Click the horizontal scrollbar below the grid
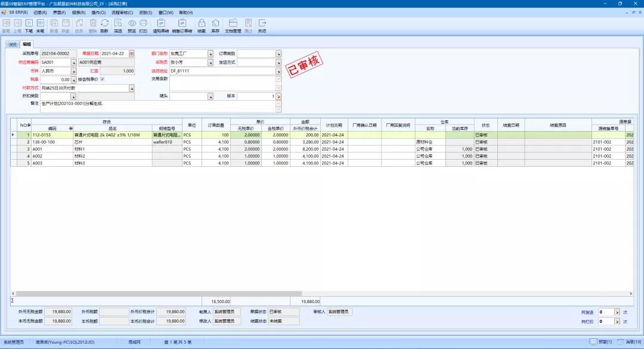 coord(298,294)
